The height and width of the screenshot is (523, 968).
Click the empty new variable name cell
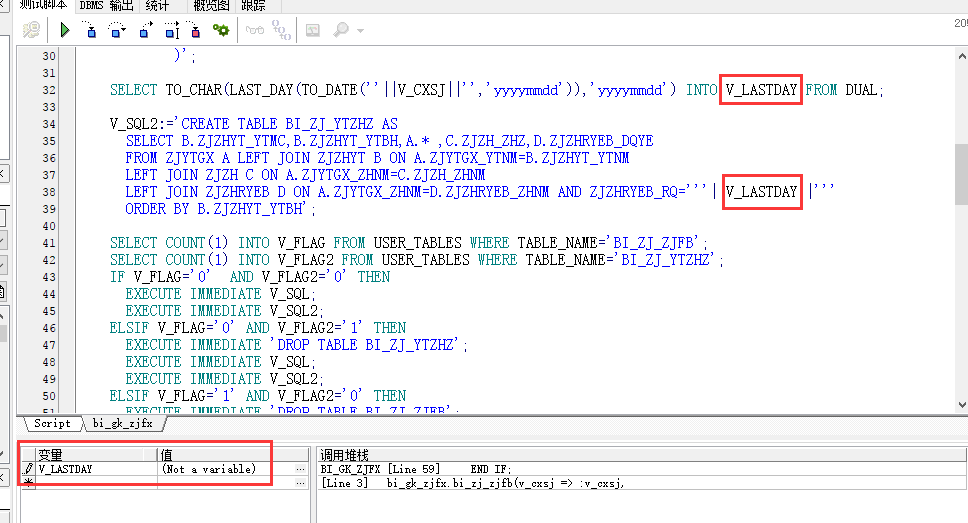pyautogui.click(x=97, y=483)
